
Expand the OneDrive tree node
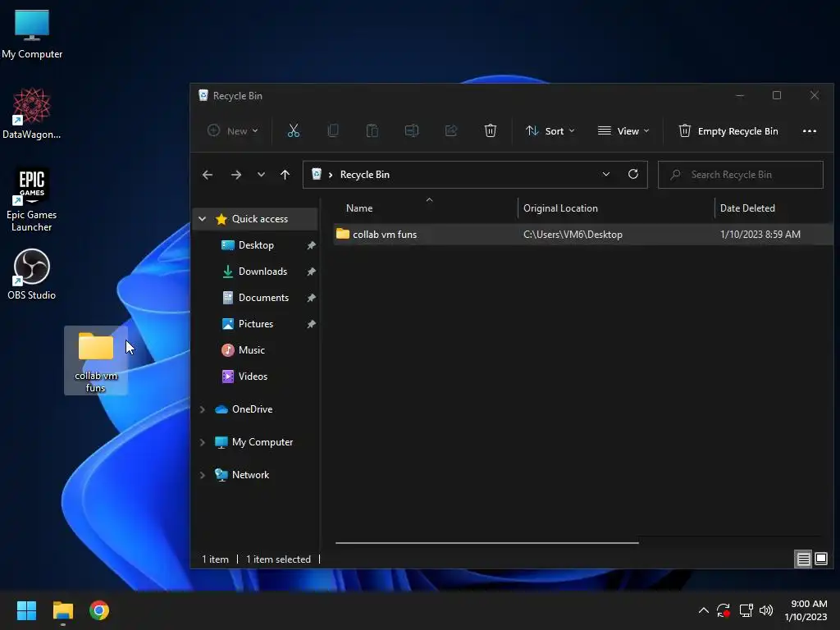pyautogui.click(x=203, y=409)
